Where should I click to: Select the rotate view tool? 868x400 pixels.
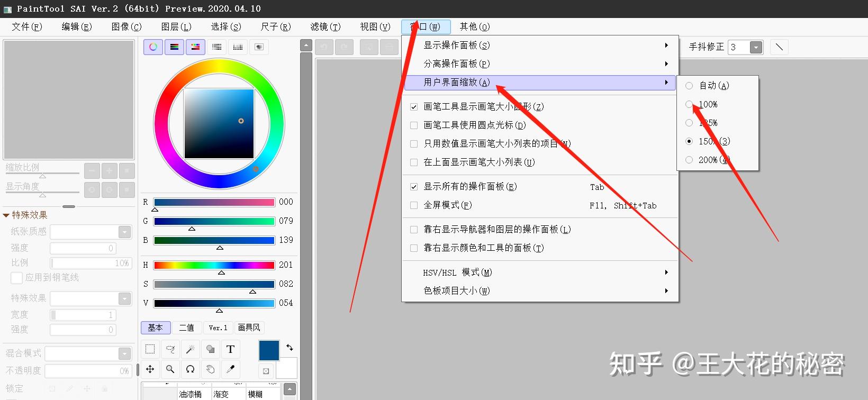[x=191, y=369]
